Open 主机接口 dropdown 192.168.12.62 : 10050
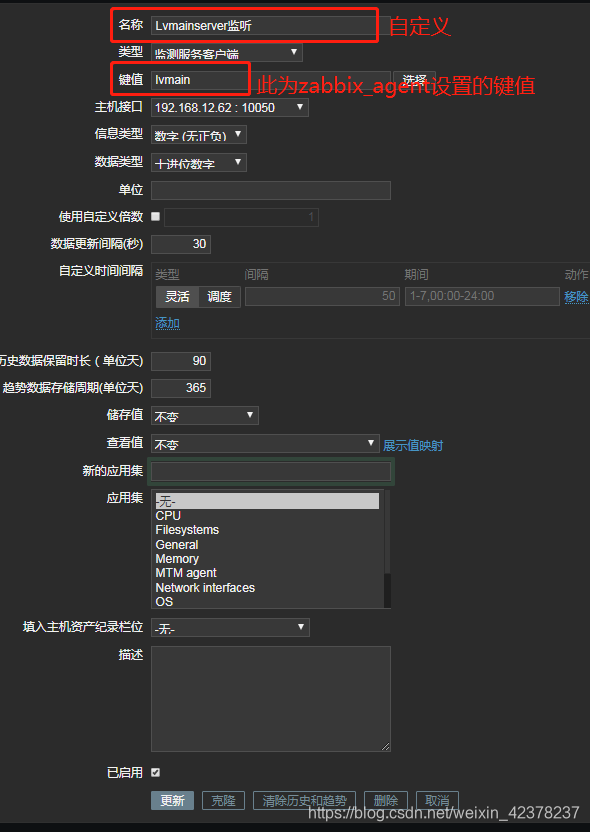590x832 pixels. coord(229,108)
